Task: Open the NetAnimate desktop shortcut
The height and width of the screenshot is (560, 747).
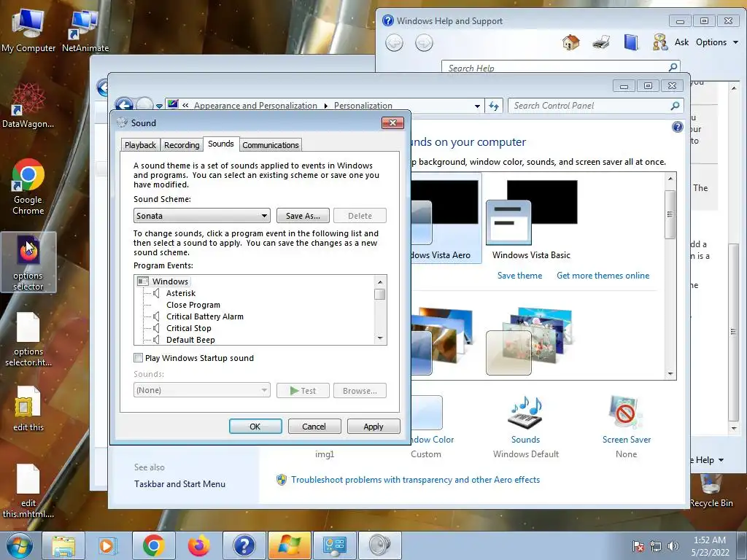Action: click(85, 31)
